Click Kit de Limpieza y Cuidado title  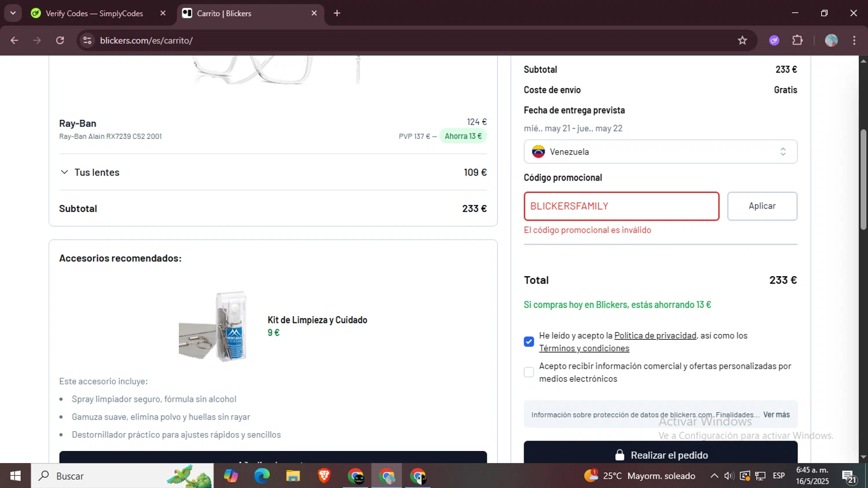(x=317, y=320)
